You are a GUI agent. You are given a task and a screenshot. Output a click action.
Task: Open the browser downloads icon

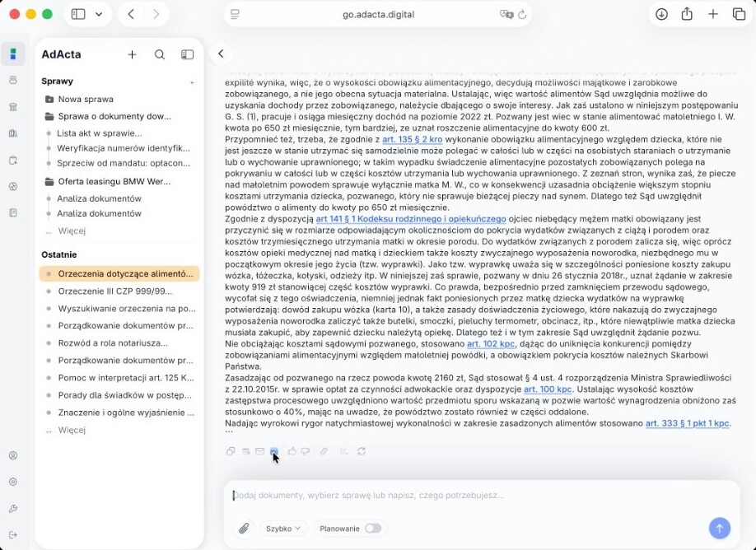click(661, 15)
